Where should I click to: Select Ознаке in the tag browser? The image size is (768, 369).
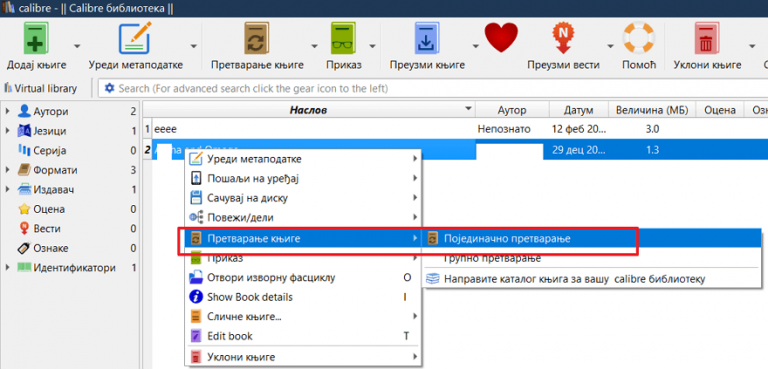51,248
